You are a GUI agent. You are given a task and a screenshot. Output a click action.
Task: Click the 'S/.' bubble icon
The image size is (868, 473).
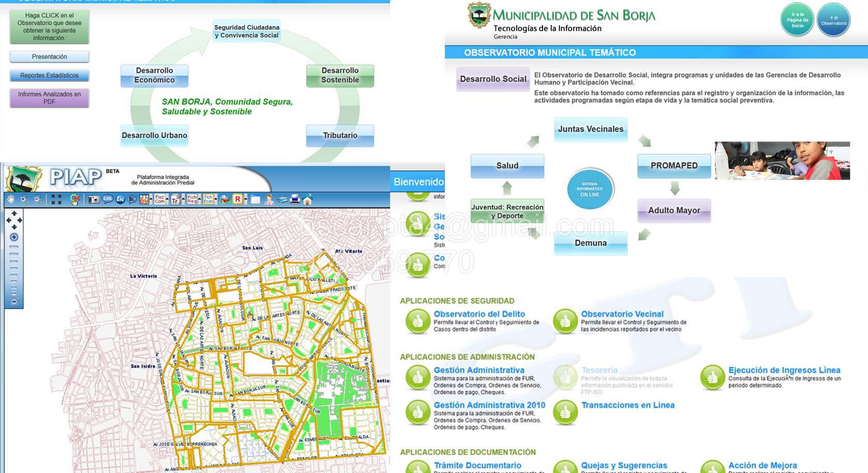[x=132, y=199]
